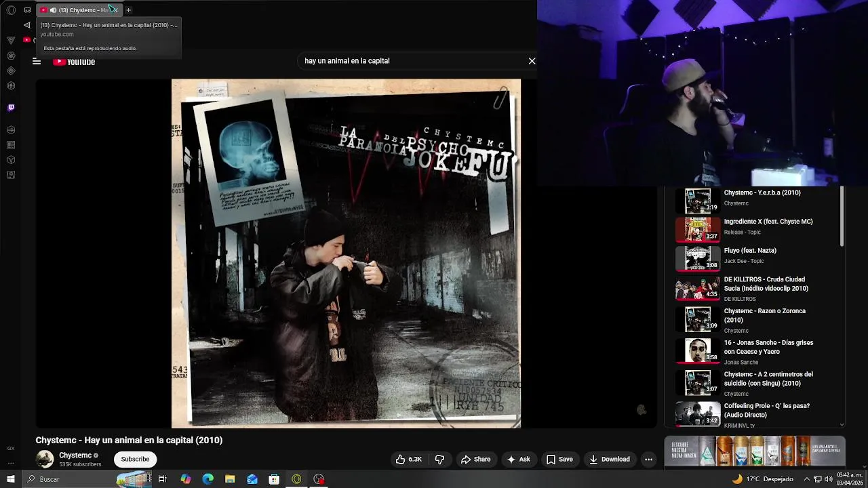Open Chystemc channel avatar

point(45,459)
